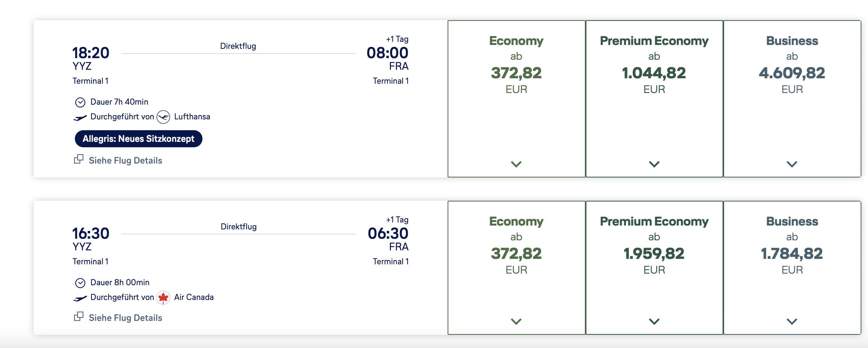Expand Premium Economy chevron for 18:20 flight

coord(654,164)
